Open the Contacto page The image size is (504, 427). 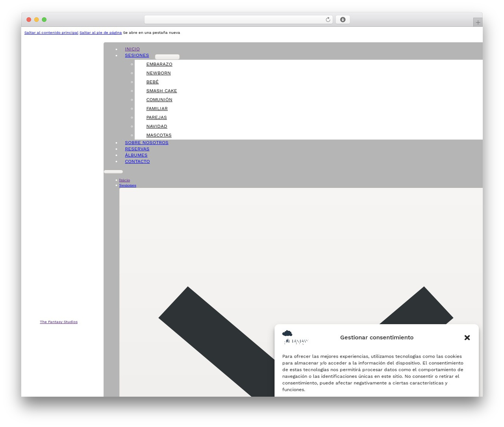point(137,162)
